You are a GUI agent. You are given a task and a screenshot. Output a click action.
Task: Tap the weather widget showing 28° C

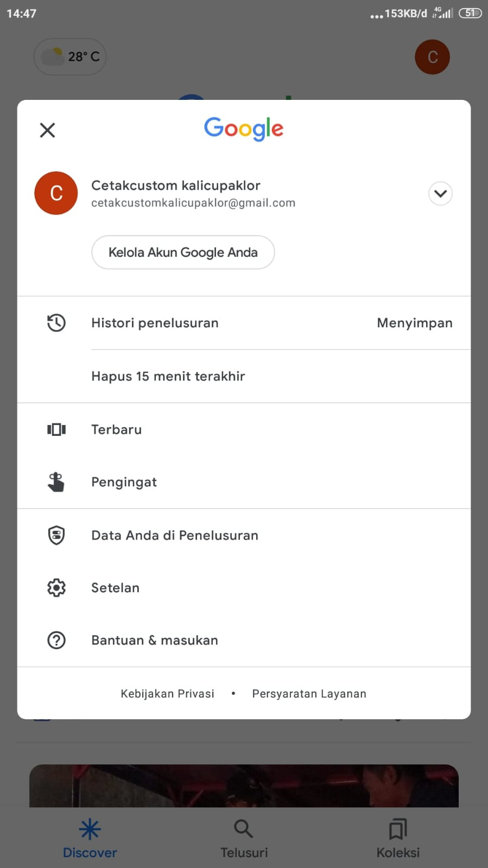(70, 56)
